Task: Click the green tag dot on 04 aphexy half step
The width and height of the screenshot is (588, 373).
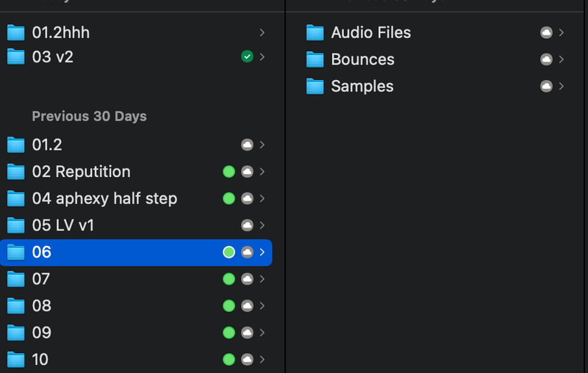Action: click(x=229, y=198)
